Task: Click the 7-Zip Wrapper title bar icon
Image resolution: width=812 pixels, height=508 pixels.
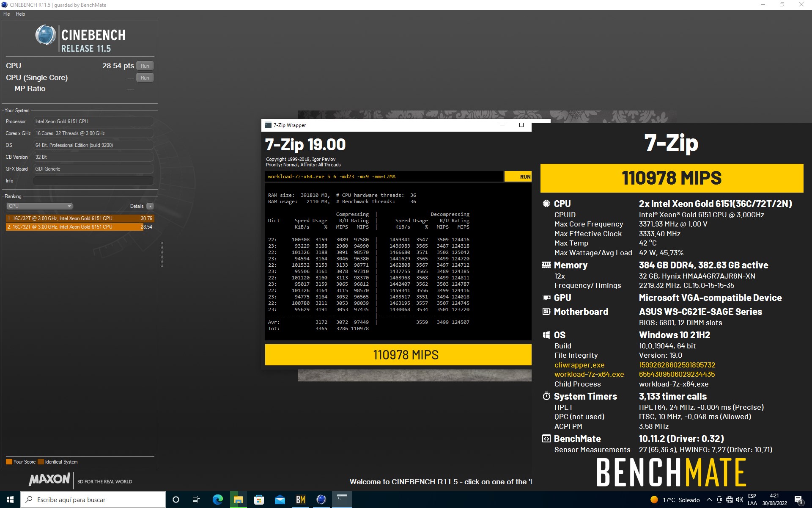Action: (268, 125)
